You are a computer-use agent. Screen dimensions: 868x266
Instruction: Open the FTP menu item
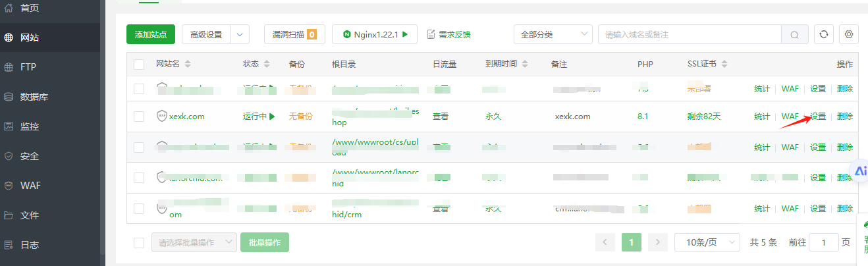tap(28, 67)
